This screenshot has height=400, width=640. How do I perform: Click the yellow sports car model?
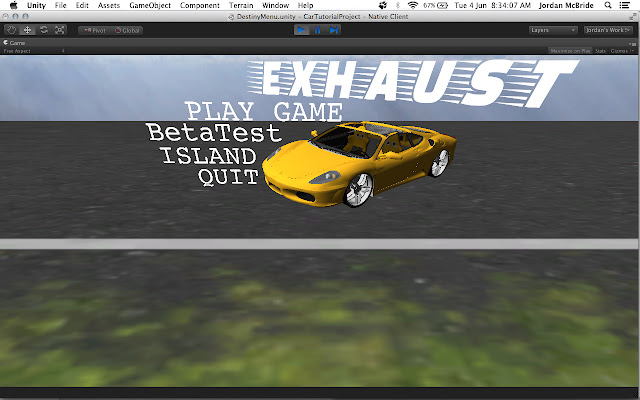click(x=359, y=163)
